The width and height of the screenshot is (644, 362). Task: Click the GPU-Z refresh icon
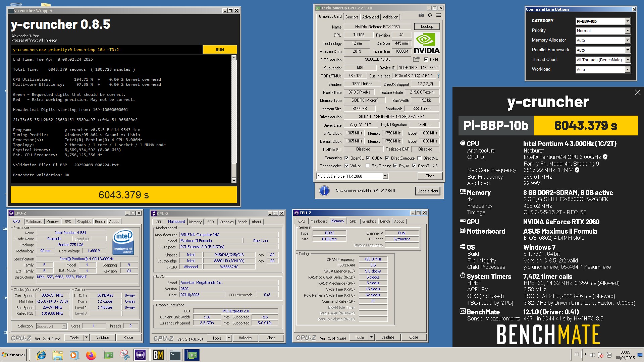(430, 15)
